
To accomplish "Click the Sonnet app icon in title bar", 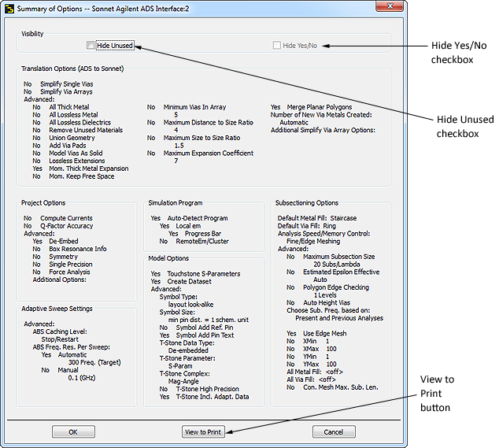I will click(9, 9).
